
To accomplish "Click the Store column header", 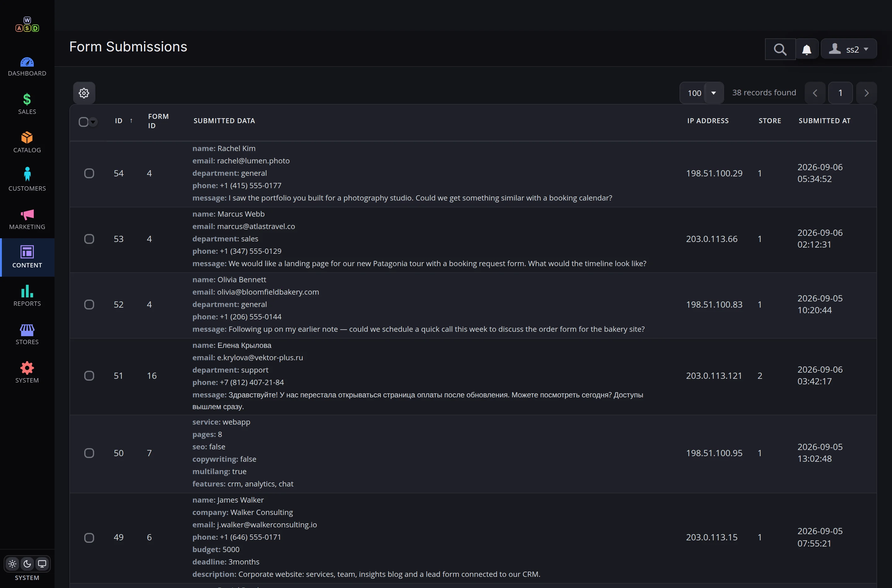I will (770, 121).
